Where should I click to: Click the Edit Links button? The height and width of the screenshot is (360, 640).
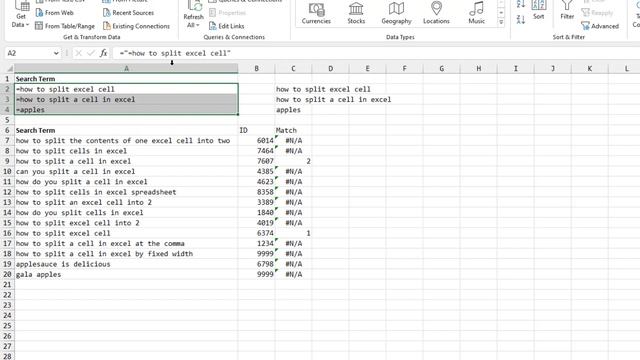(227, 26)
